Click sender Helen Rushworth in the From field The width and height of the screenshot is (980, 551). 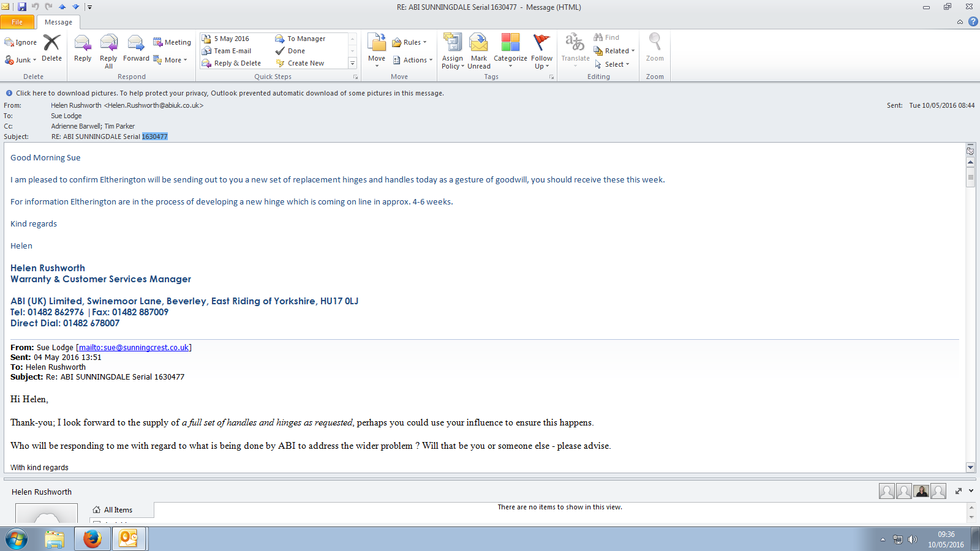coord(127,105)
